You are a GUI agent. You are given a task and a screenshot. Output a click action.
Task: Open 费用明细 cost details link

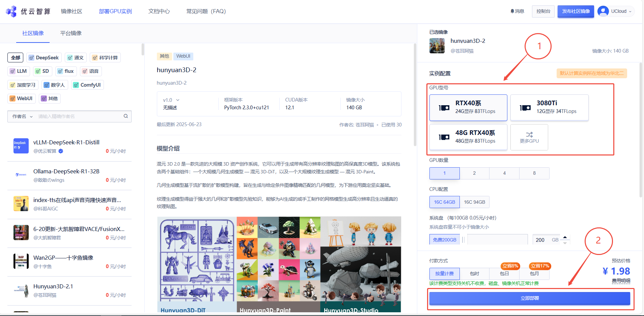coord(621,281)
